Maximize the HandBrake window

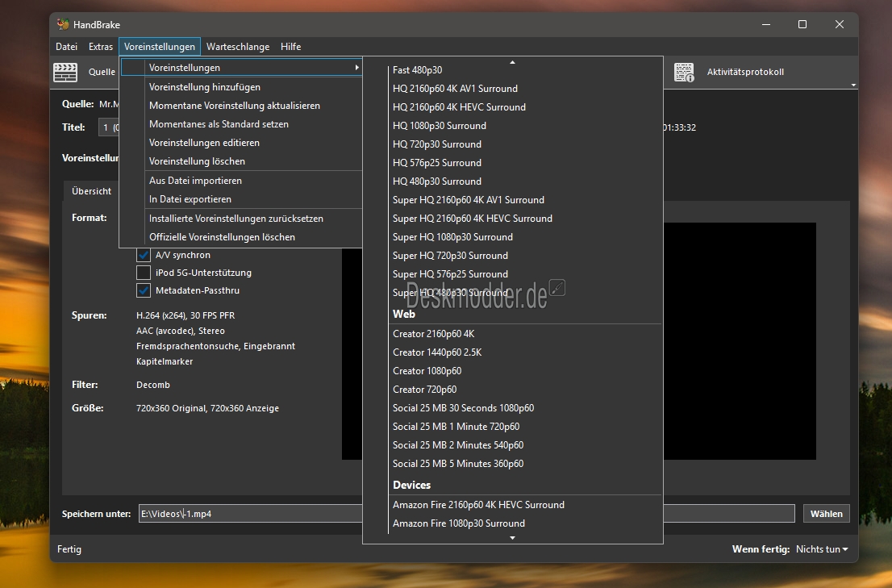(802, 24)
